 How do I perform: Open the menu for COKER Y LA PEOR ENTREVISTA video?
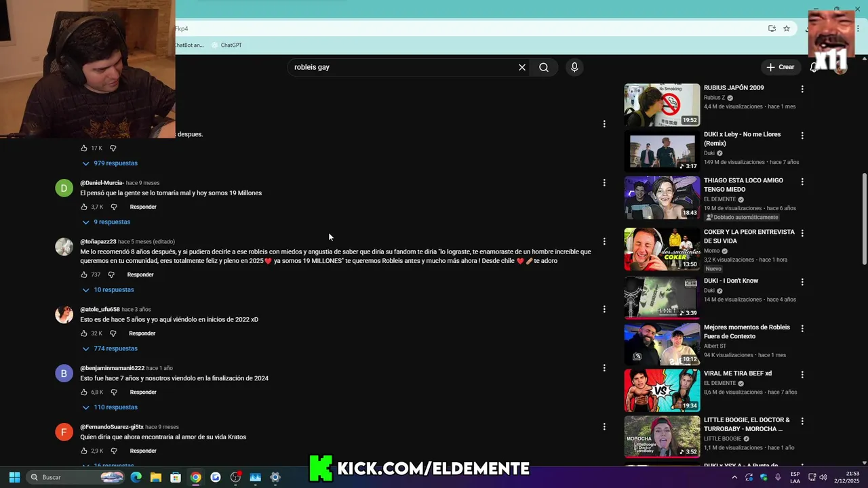(x=802, y=233)
